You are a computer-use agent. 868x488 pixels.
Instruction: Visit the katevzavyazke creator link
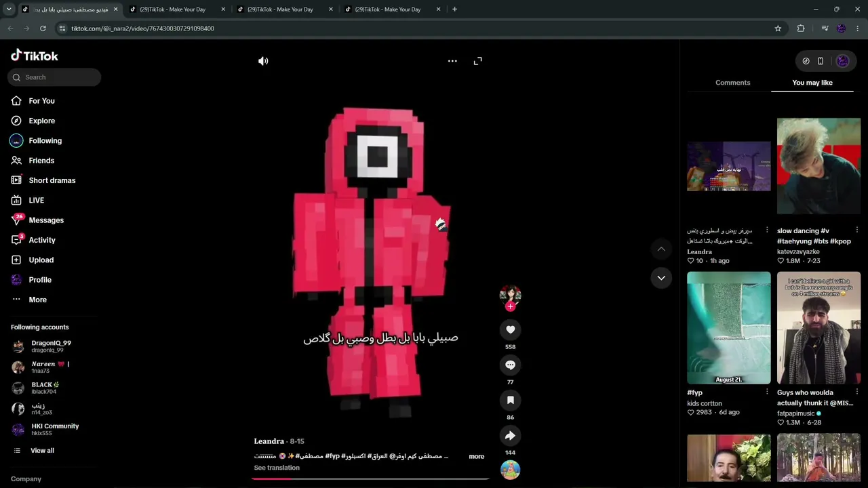[x=798, y=251]
